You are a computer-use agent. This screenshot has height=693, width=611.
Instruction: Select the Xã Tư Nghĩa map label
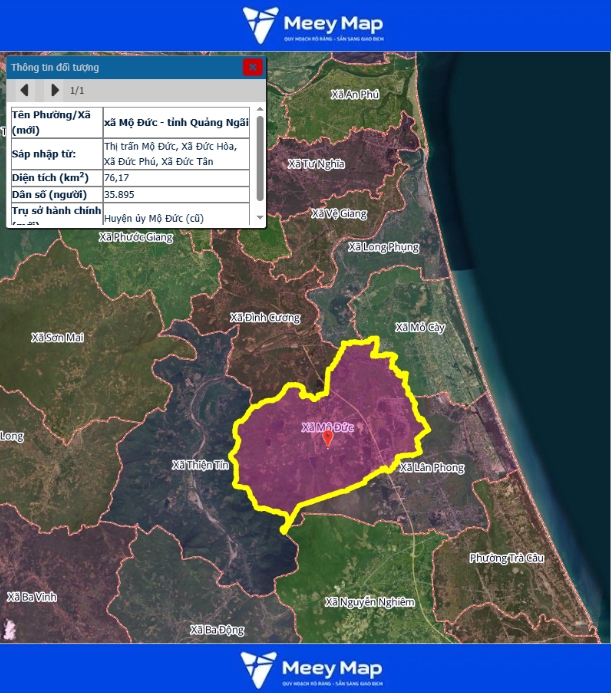(x=316, y=164)
